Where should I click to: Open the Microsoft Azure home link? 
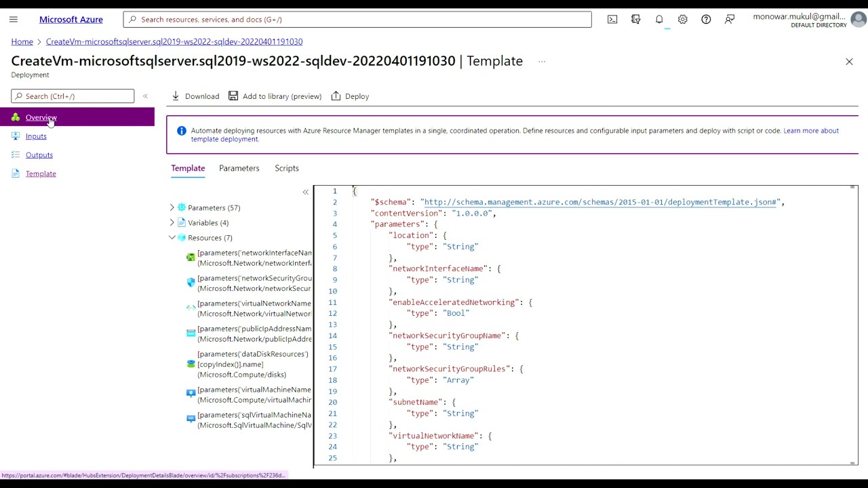click(71, 20)
